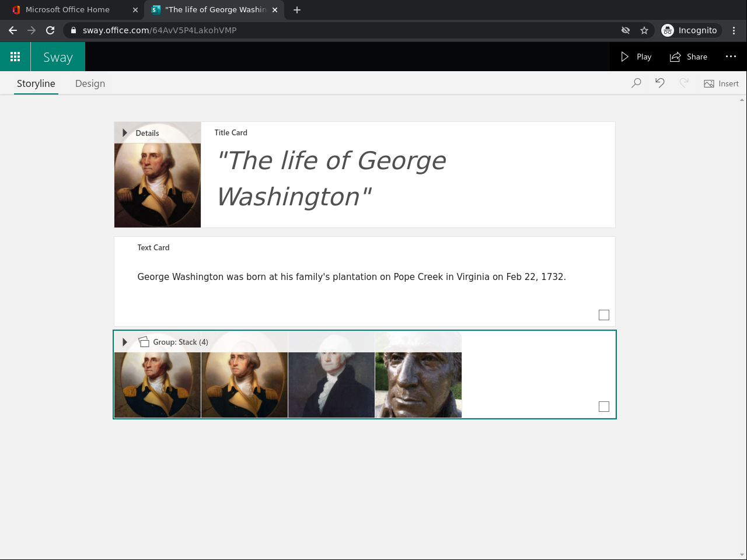Image resolution: width=747 pixels, height=560 pixels.
Task: Click the site security lock icon
Action: point(74,30)
